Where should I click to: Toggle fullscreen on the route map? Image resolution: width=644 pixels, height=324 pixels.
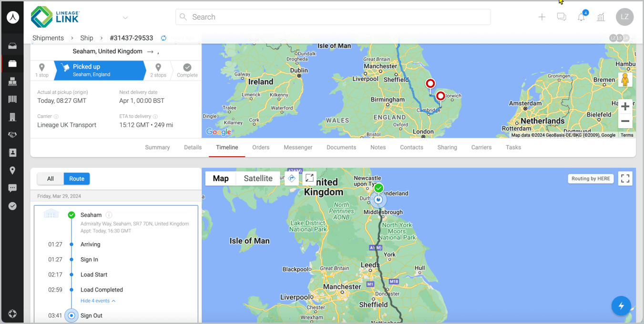point(625,179)
